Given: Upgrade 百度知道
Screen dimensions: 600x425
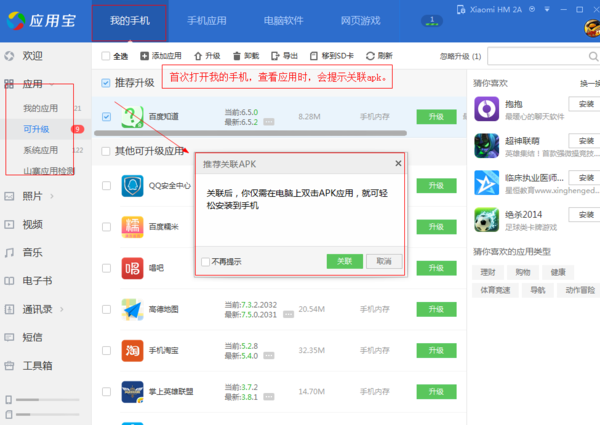Looking at the screenshot, I should (x=436, y=117).
